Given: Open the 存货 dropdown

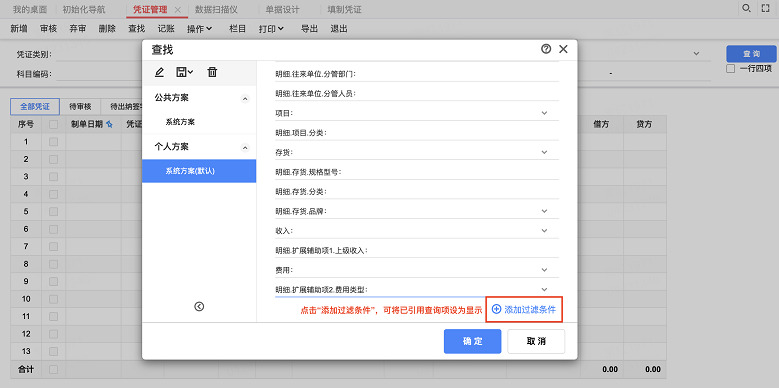Looking at the screenshot, I should tap(544, 152).
